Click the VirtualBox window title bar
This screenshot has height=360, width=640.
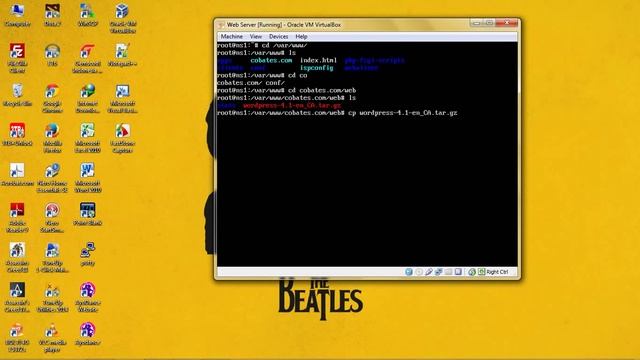point(343,24)
